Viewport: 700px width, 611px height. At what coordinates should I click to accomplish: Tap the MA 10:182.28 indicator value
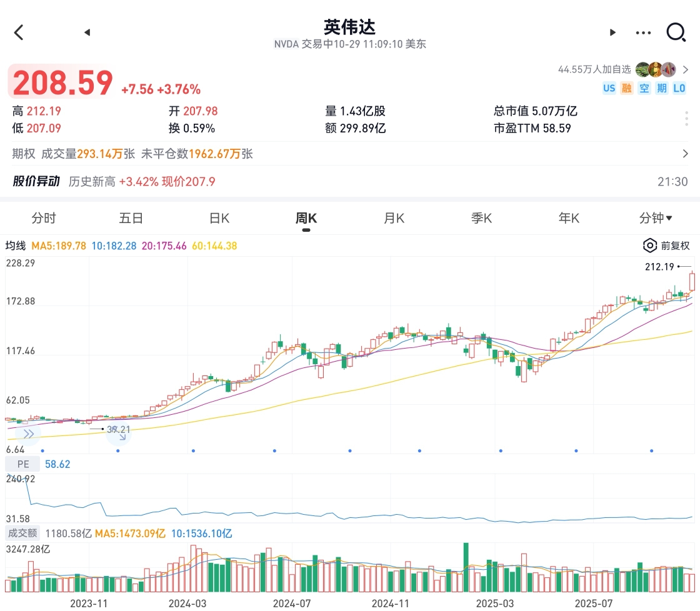click(x=114, y=246)
